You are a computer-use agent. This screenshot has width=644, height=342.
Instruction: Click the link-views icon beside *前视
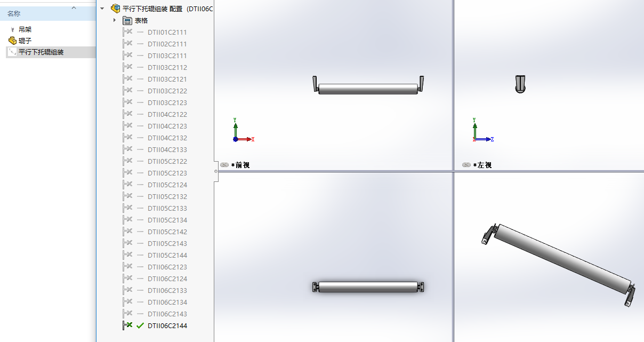point(224,165)
